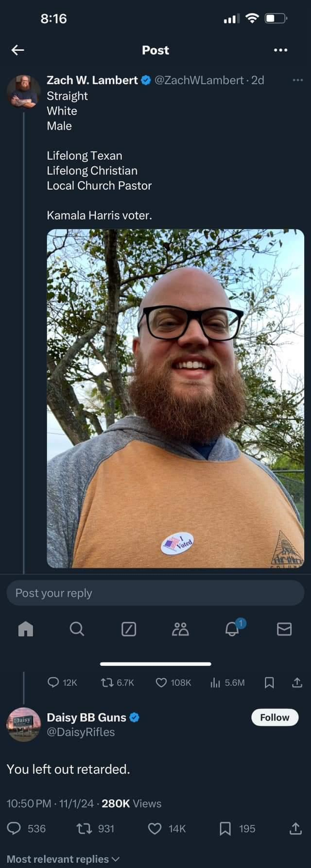Open the three-dot menu in the Post header
Image resolution: width=311 pixels, height=868 pixels.
pos(280,50)
